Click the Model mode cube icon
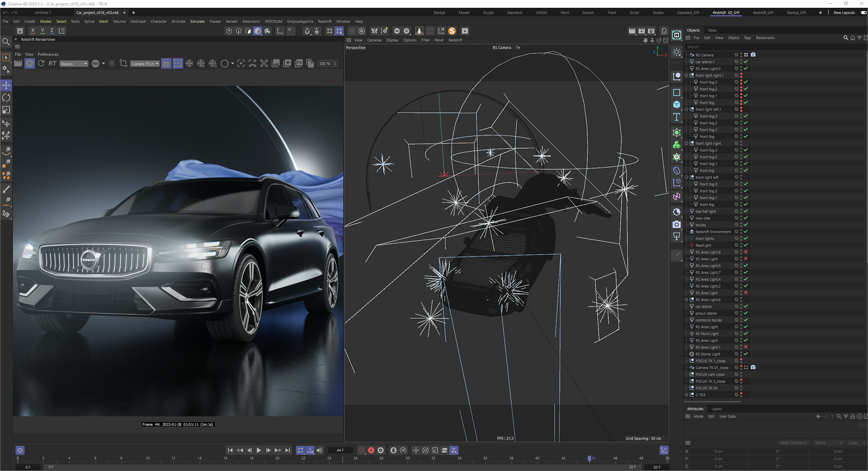Image resolution: width=868 pixels, height=471 pixels. [x=258, y=31]
